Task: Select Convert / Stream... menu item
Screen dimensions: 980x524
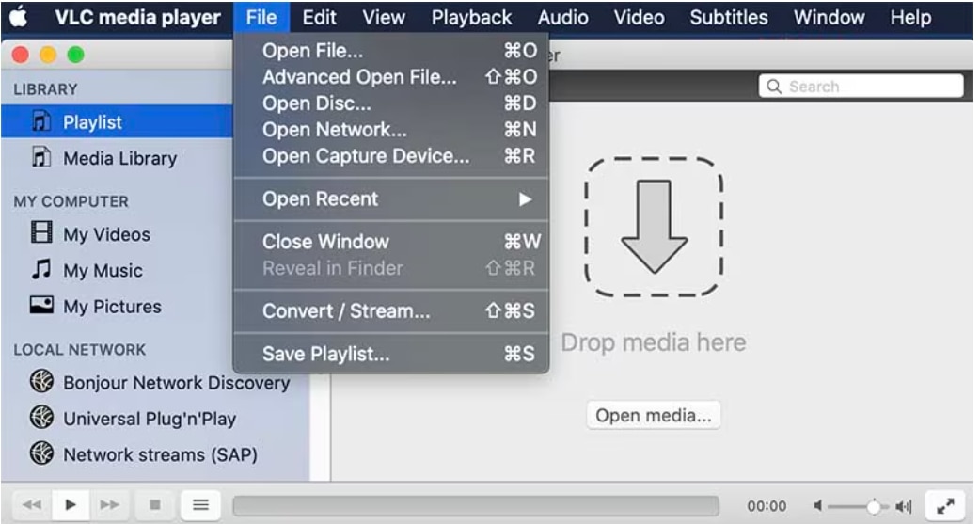Action: click(x=391, y=310)
